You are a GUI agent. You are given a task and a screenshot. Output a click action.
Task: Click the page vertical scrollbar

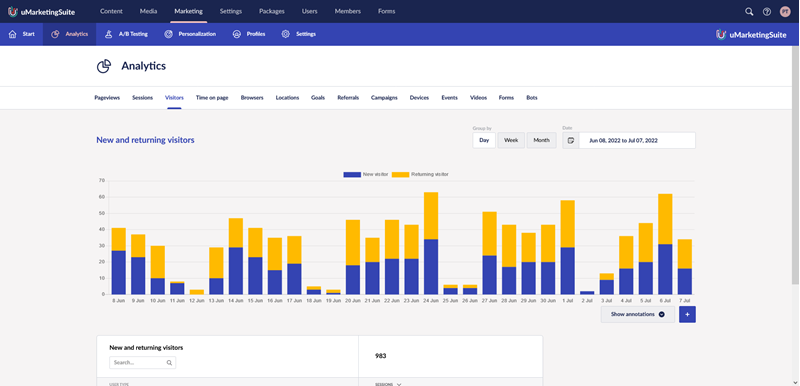(795, 166)
